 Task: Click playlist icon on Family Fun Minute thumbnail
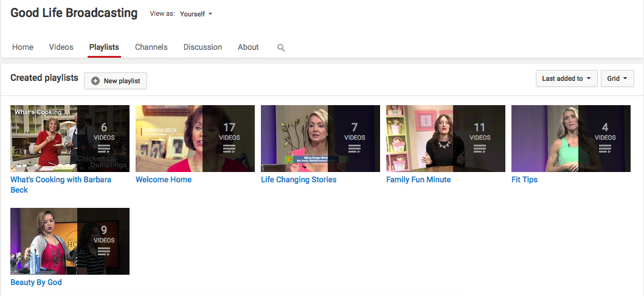[480, 148]
